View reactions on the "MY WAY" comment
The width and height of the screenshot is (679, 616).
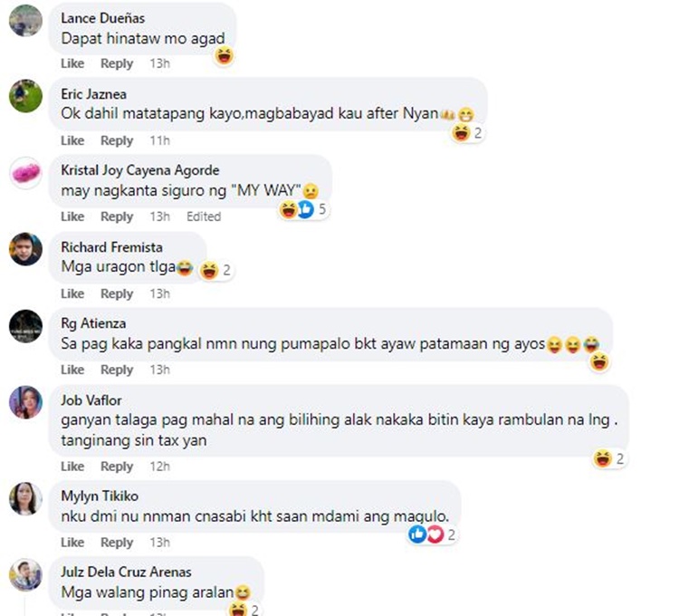pyautogui.click(x=303, y=209)
